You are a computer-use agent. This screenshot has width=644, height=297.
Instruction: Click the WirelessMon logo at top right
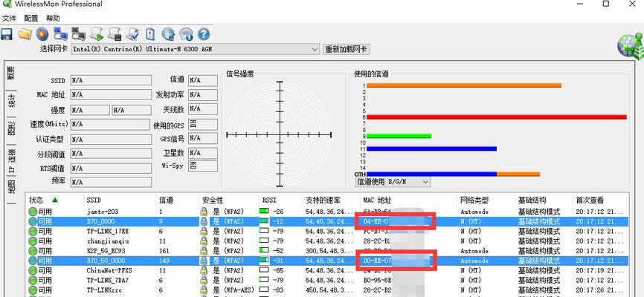pyautogui.click(x=630, y=46)
